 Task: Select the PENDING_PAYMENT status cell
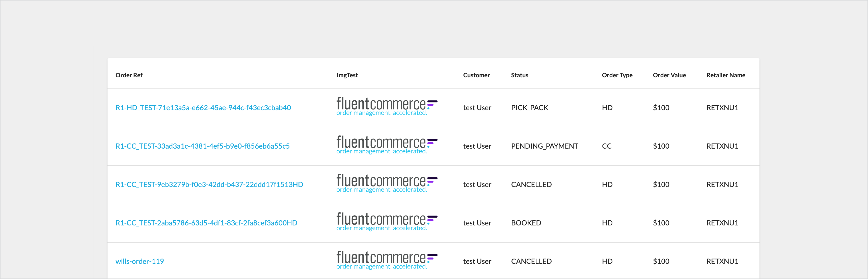(544, 146)
